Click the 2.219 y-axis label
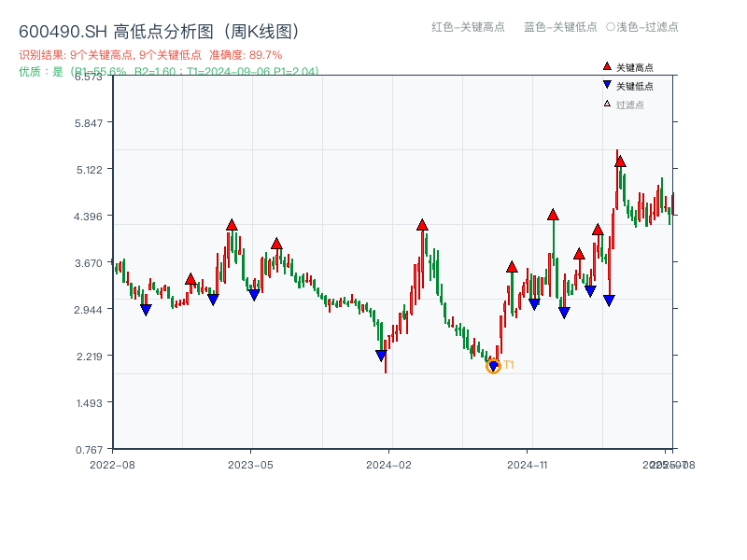The height and width of the screenshot is (560, 747). pyautogui.click(x=90, y=357)
